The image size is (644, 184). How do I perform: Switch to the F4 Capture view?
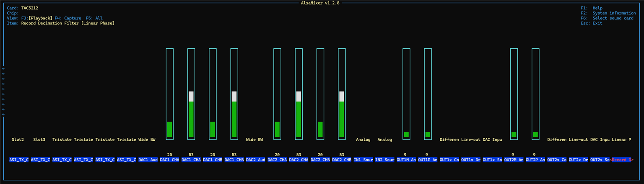68,18
